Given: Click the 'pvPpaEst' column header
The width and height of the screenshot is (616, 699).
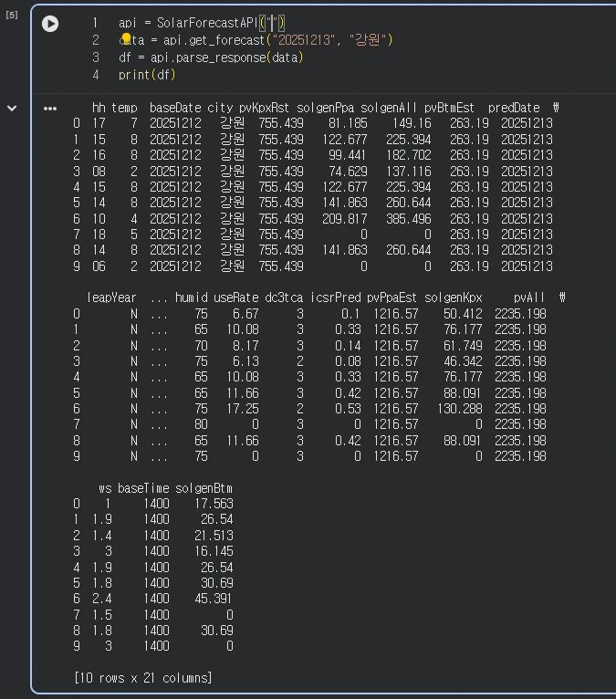Looking at the screenshot, I should tap(392, 297).
